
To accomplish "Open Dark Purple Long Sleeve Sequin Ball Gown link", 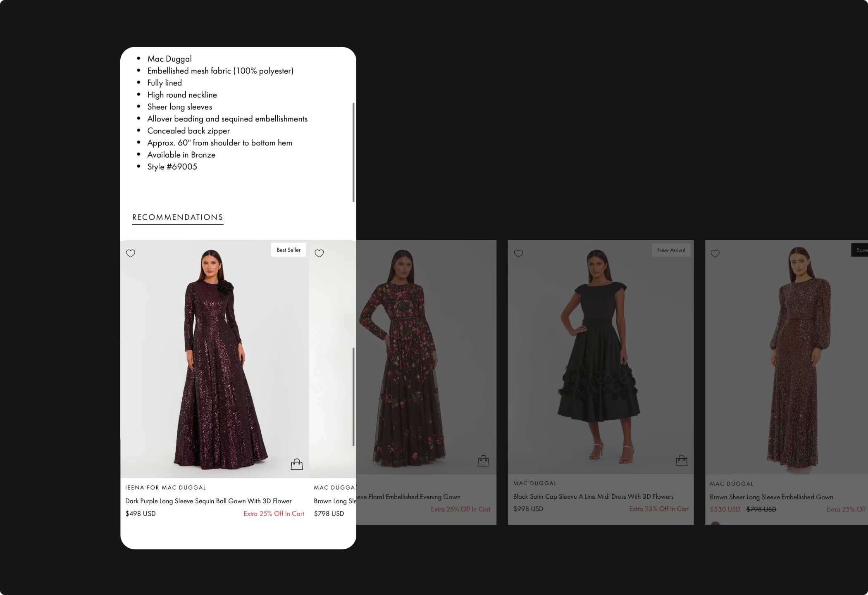I will [208, 501].
